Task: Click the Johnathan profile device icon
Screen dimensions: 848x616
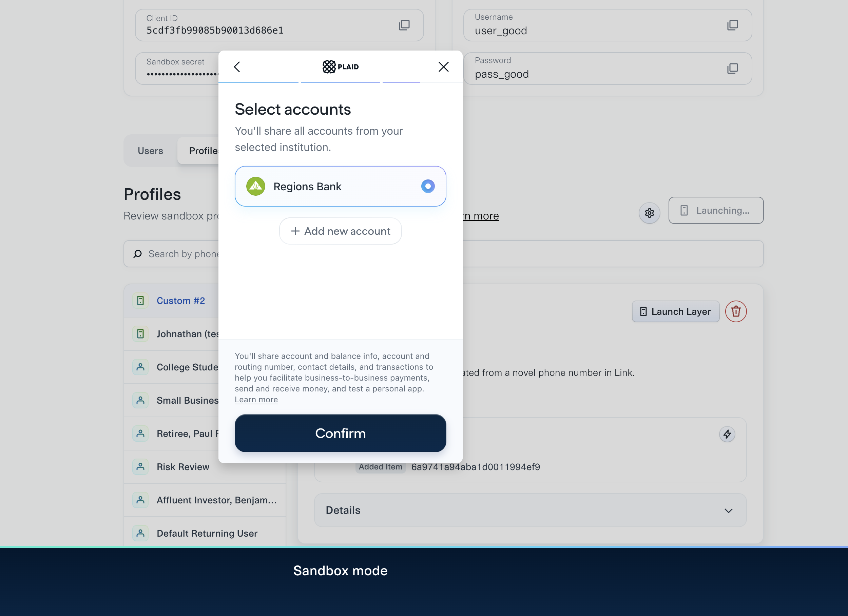Action: pyautogui.click(x=140, y=334)
